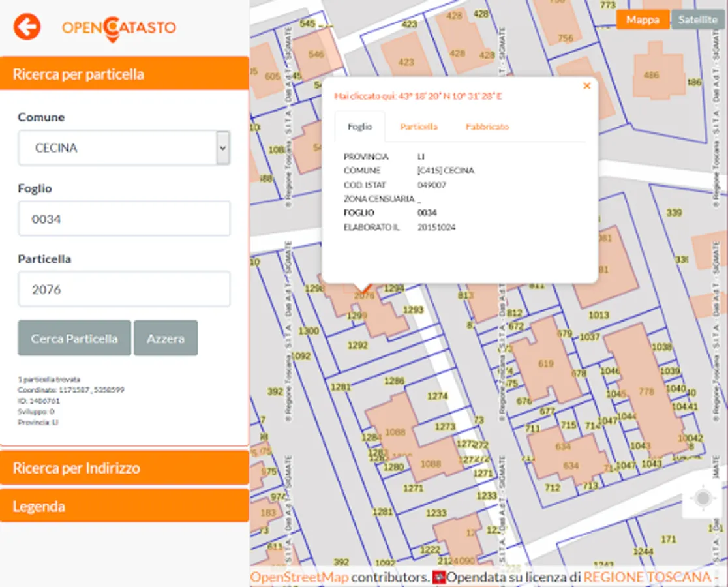
Task: Select the Foglio tab in popup
Action: coord(360,127)
